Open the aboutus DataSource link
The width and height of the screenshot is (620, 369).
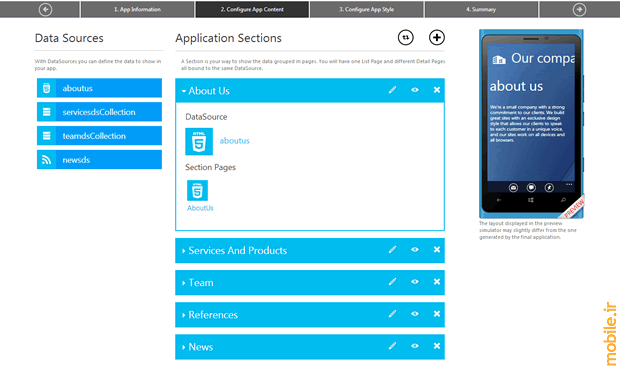234,141
